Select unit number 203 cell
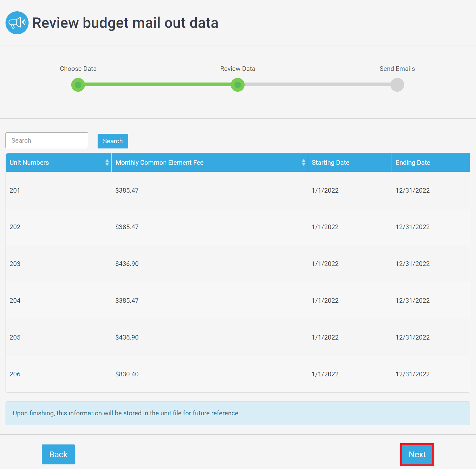 point(15,264)
